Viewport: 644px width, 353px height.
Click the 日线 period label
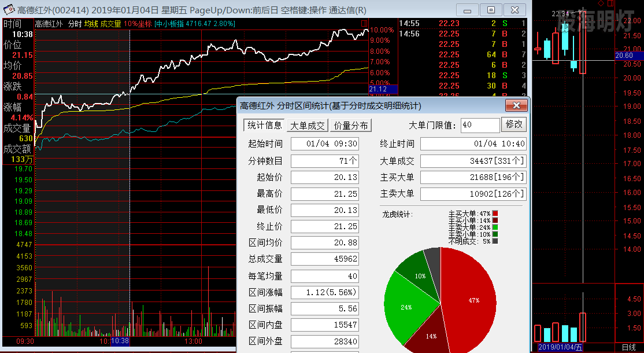pos(629,348)
